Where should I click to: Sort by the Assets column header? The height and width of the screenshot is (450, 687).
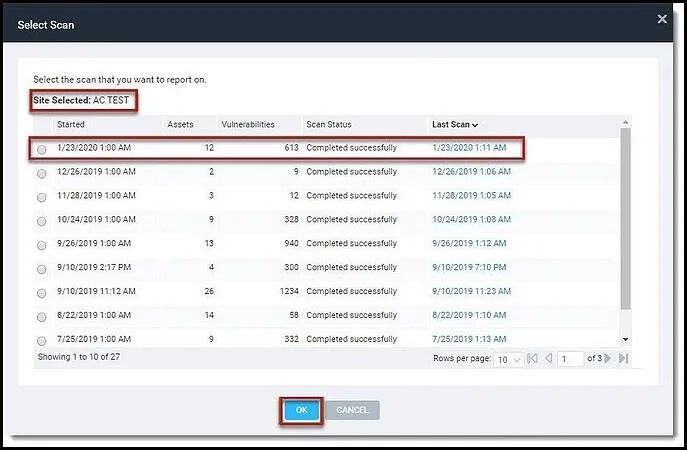[180, 124]
